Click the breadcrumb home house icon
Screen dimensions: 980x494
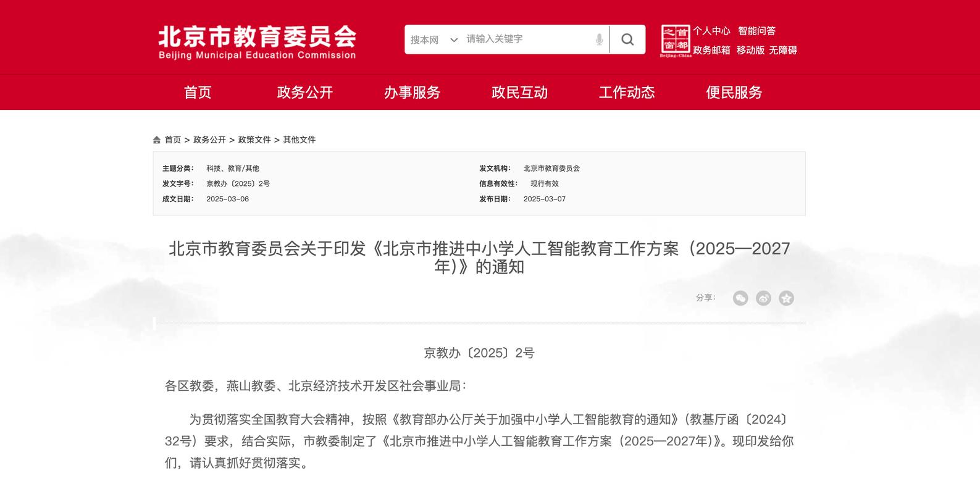[x=157, y=140]
